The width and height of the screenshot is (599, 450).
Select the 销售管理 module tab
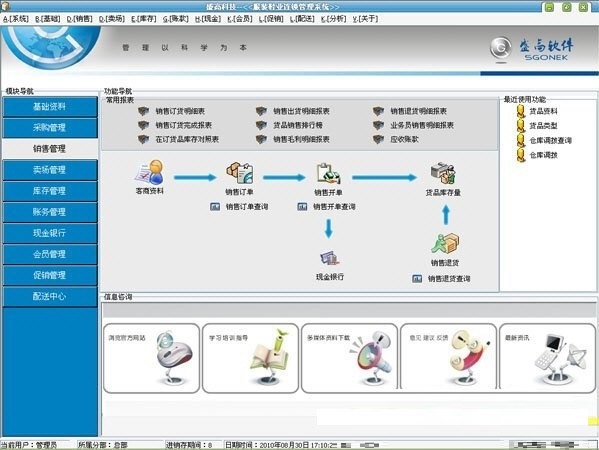pyautogui.click(x=50, y=149)
